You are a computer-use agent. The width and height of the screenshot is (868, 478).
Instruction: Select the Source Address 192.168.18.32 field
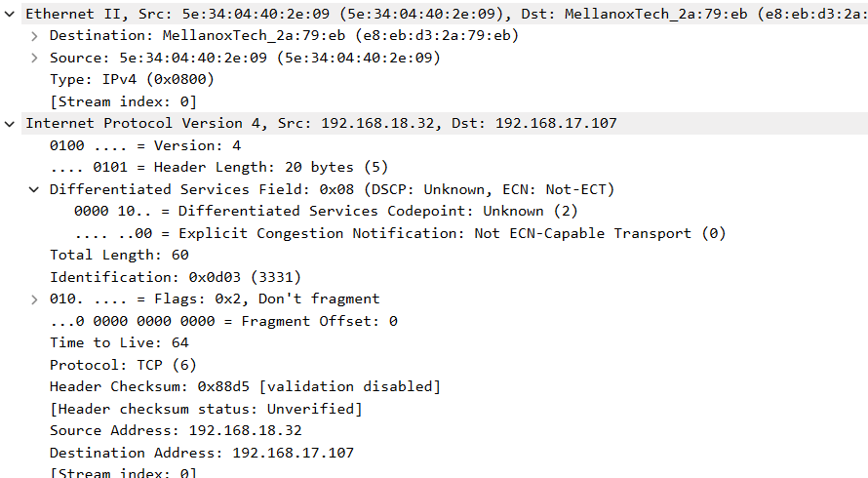pos(176,430)
